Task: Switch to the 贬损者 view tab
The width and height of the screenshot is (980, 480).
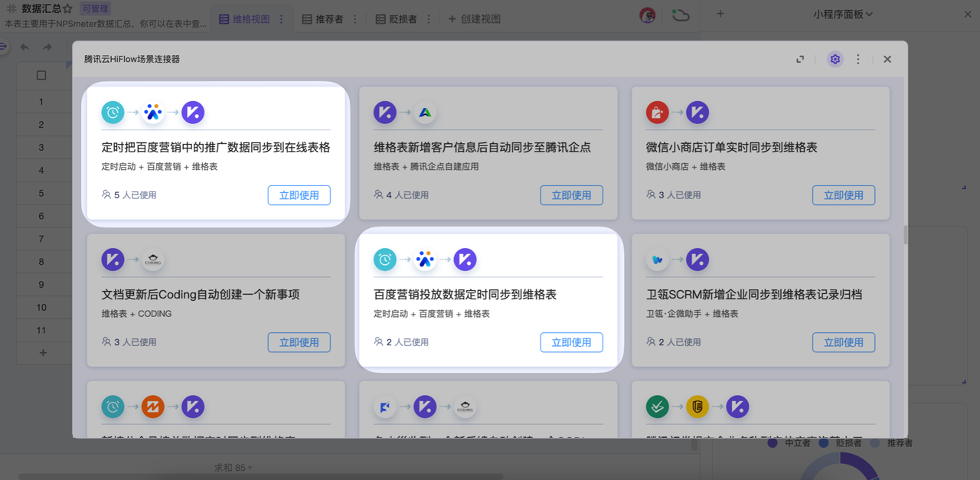Action: [x=396, y=19]
